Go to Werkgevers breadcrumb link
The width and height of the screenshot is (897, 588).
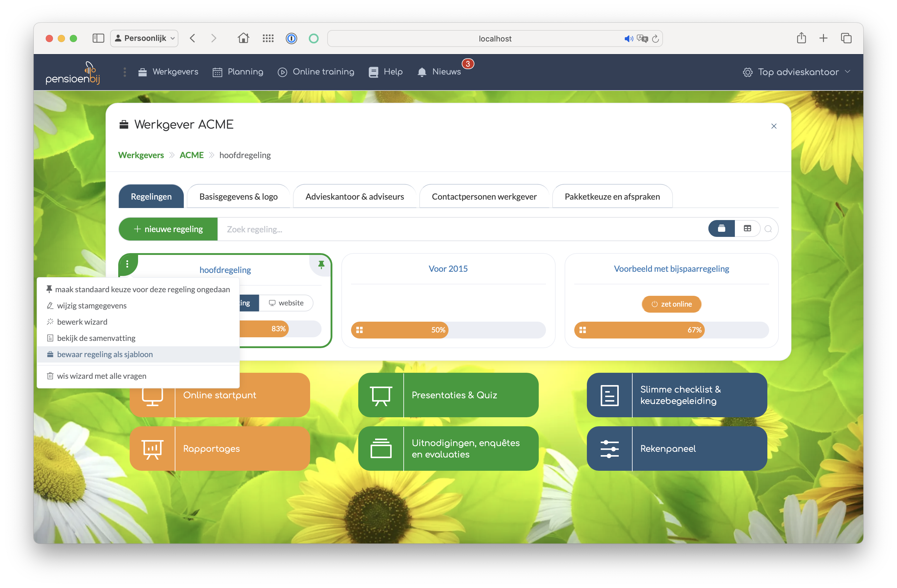[141, 155]
